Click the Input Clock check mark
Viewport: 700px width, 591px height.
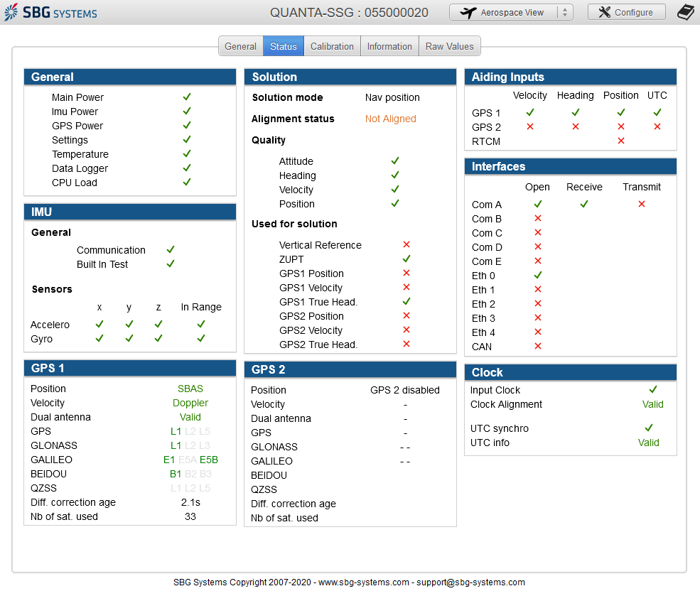coord(653,389)
